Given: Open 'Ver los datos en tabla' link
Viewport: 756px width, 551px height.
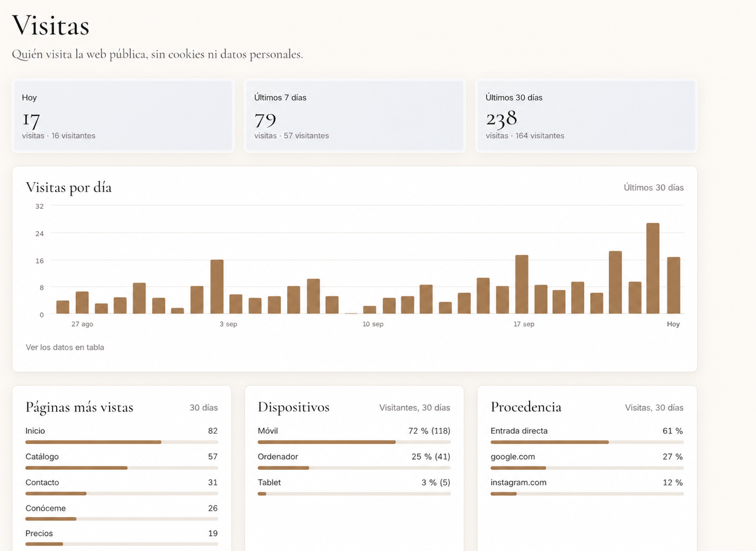Looking at the screenshot, I should pos(65,347).
